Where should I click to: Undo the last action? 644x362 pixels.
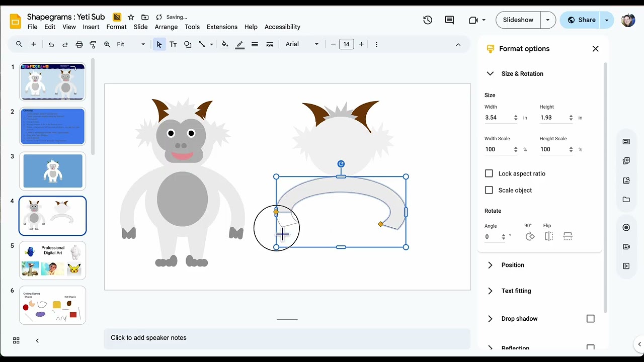pos(51,44)
